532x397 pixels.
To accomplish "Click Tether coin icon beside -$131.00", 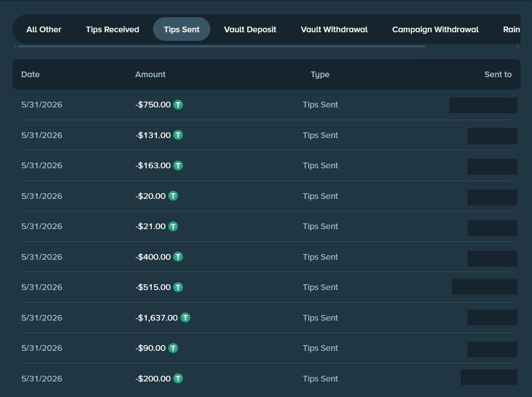I will (x=178, y=135).
